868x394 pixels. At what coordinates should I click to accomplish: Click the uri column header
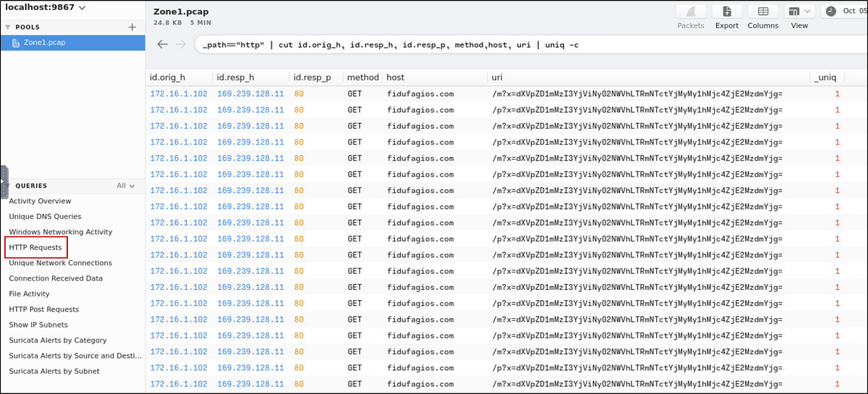pyautogui.click(x=497, y=77)
